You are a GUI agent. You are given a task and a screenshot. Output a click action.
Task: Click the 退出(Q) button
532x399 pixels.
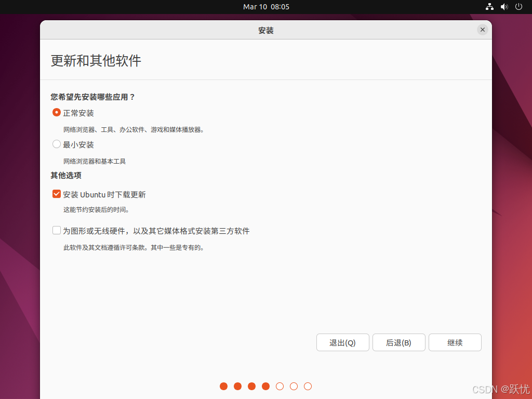coord(343,342)
